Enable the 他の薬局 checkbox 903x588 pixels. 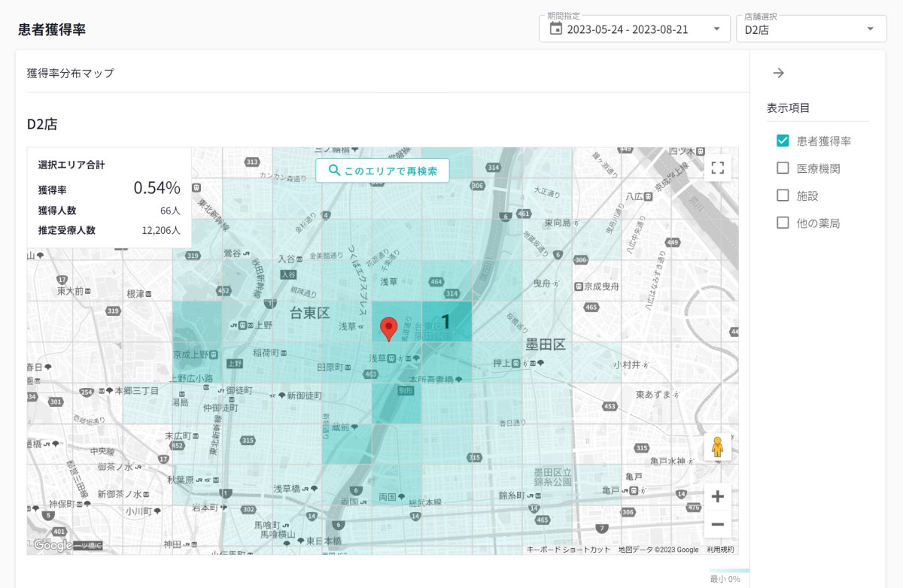[x=783, y=223]
